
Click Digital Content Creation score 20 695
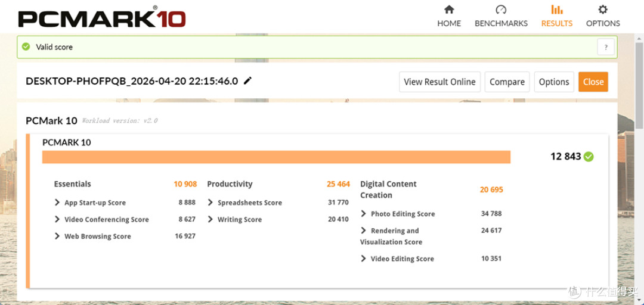[491, 189]
